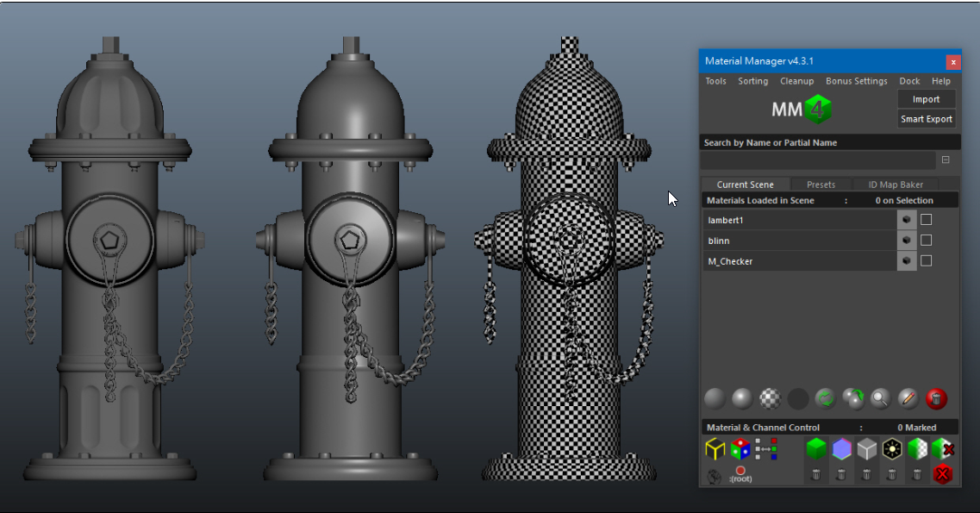Viewport: 980px width, 513px height.
Task: Click the lightbulb channel control icon
Action: 893,448
